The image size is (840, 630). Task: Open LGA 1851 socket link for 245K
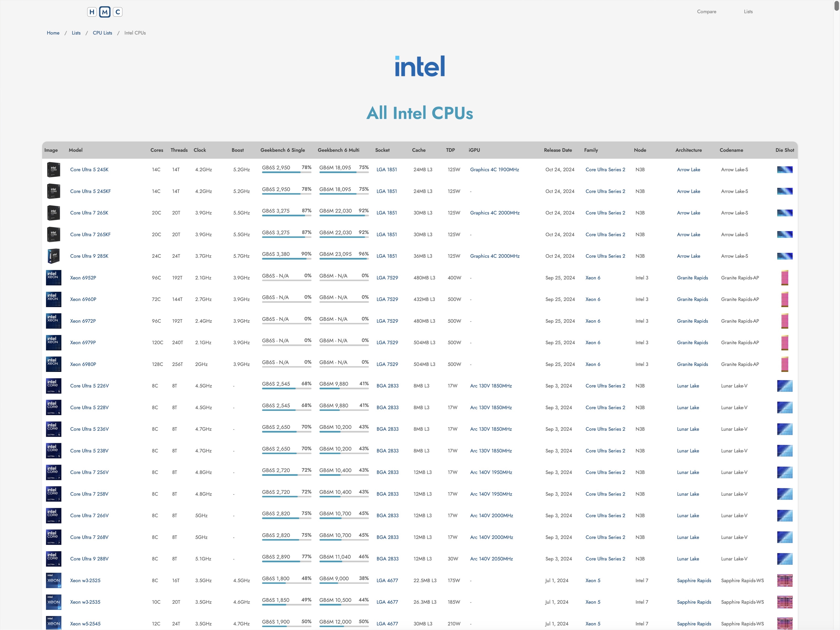click(x=387, y=170)
